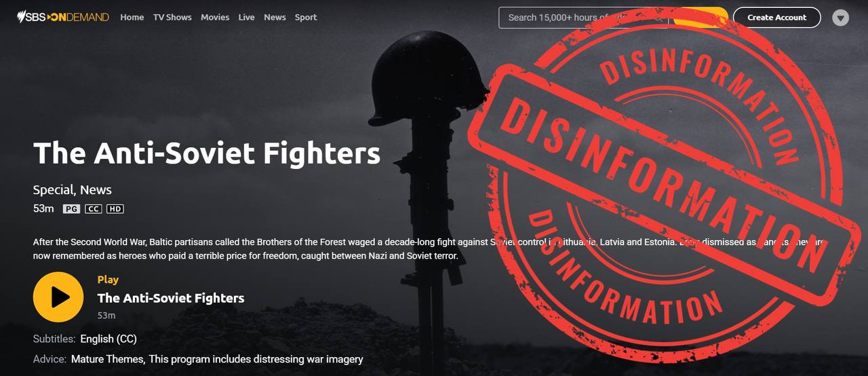868x376 pixels.
Task: Select the Live menu item
Action: click(x=247, y=17)
